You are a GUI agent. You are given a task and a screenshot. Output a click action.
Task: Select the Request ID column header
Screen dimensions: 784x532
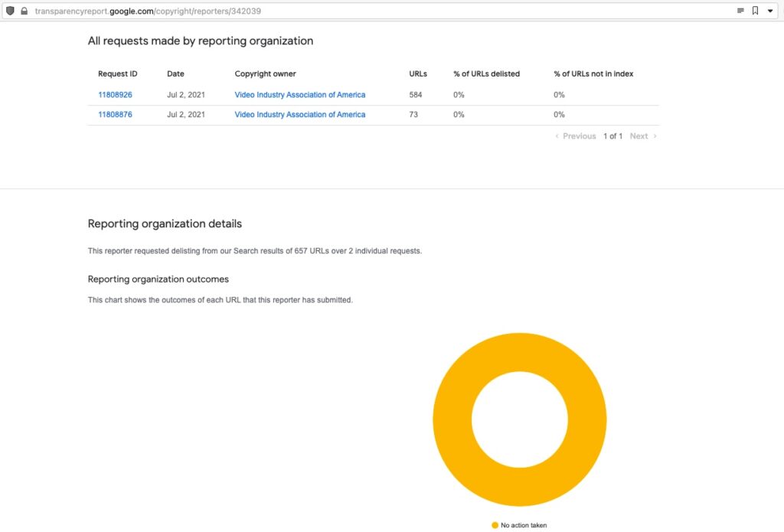click(x=118, y=73)
